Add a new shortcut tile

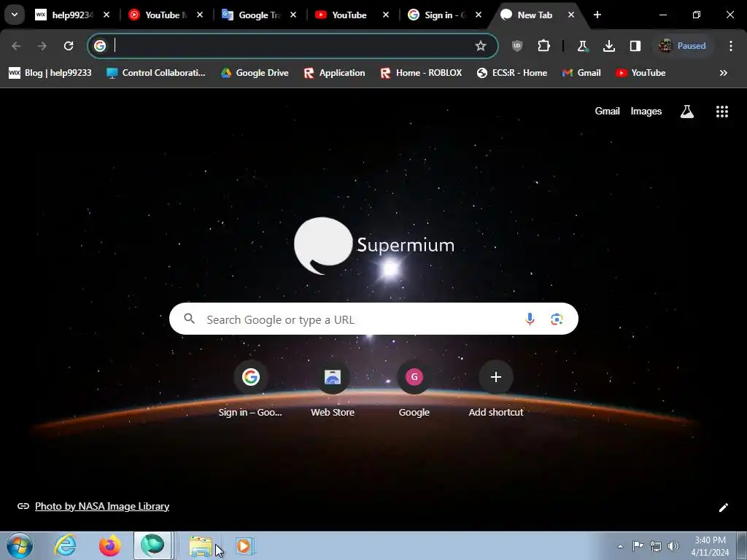tap(496, 391)
